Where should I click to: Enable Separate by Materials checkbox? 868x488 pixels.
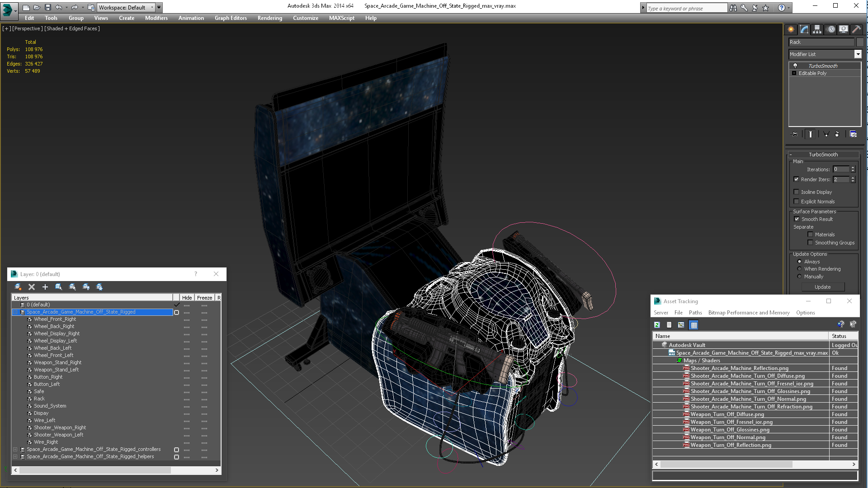point(810,235)
